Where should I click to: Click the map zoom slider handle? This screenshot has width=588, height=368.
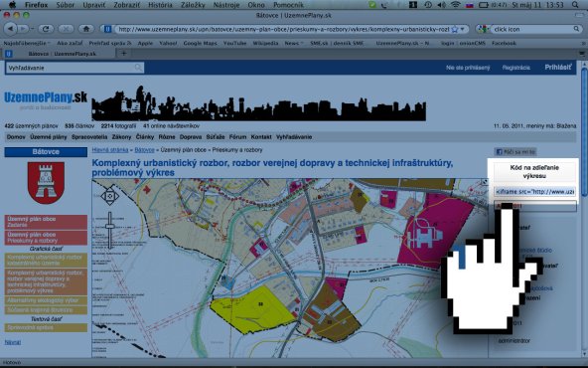[109, 226]
